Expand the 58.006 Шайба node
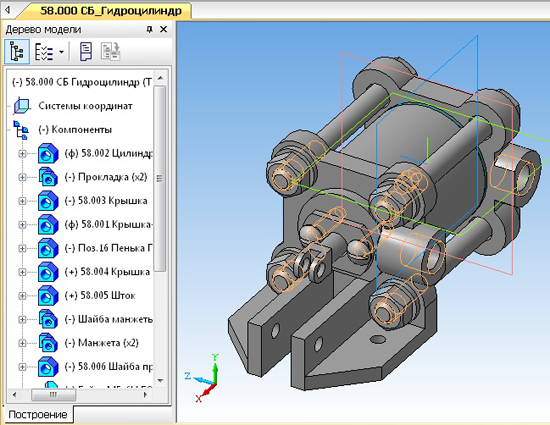The width and height of the screenshot is (550, 425). click(x=22, y=367)
